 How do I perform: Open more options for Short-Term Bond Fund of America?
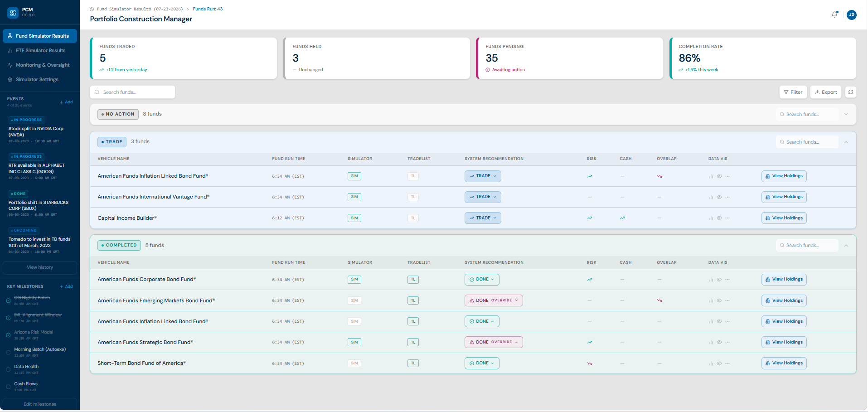[x=727, y=364]
